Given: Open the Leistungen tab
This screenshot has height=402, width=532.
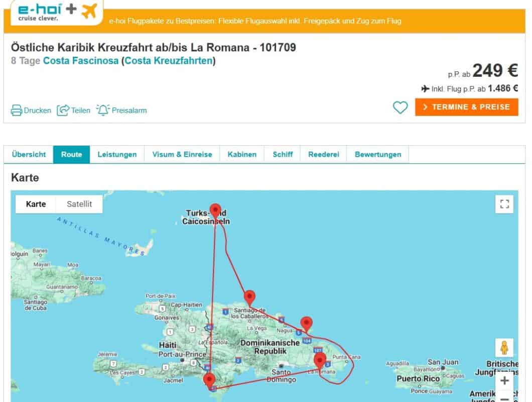Looking at the screenshot, I should pyautogui.click(x=117, y=155).
